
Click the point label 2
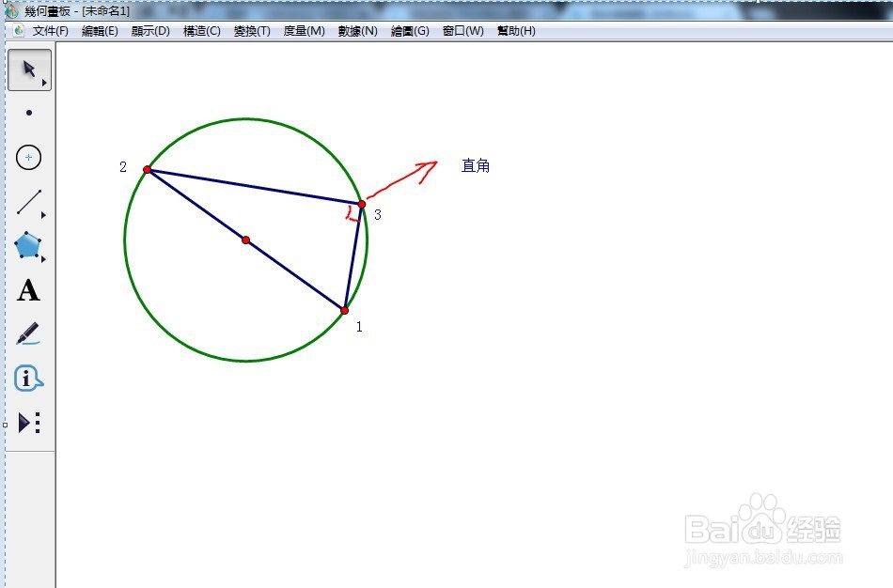(x=123, y=167)
